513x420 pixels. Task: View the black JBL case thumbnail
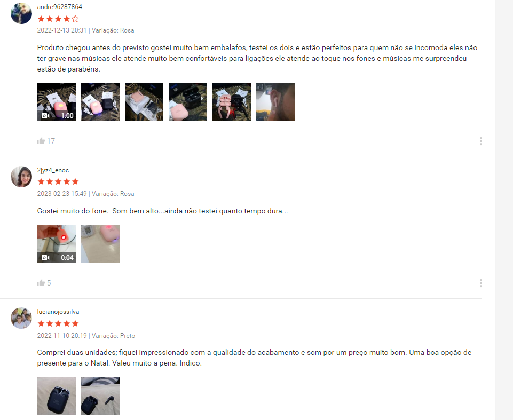point(57,396)
